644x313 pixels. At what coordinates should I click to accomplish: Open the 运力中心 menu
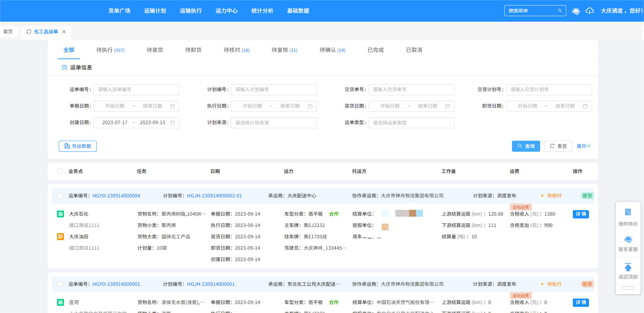pos(227,11)
